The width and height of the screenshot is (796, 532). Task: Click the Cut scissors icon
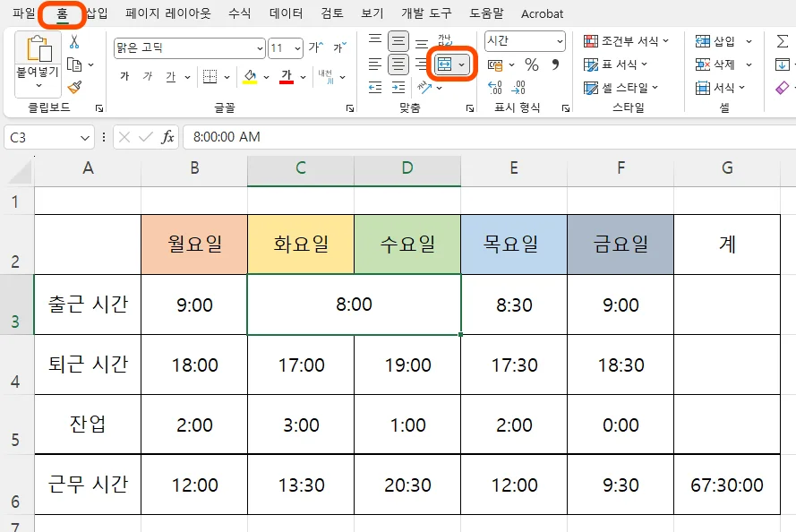point(74,41)
